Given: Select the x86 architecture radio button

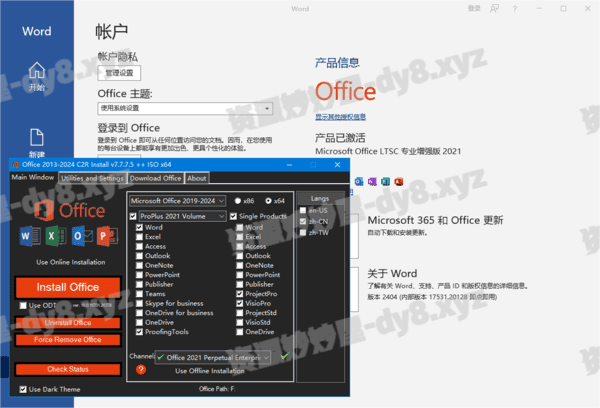Looking at the screenshot, I should coord(238,201).
